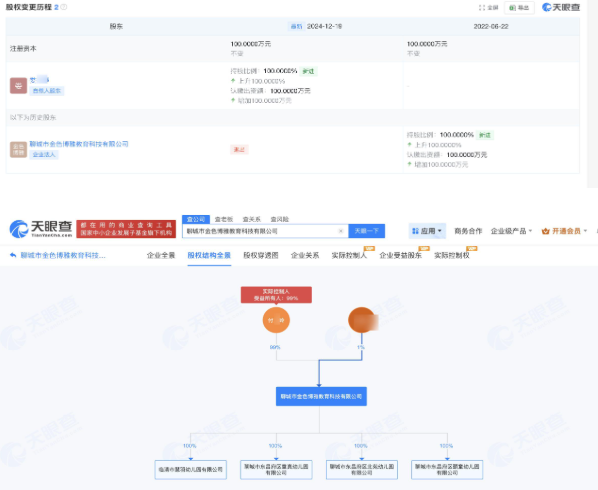Open the 应用 dropdown

pyautogui.click(x=427, y=231)
